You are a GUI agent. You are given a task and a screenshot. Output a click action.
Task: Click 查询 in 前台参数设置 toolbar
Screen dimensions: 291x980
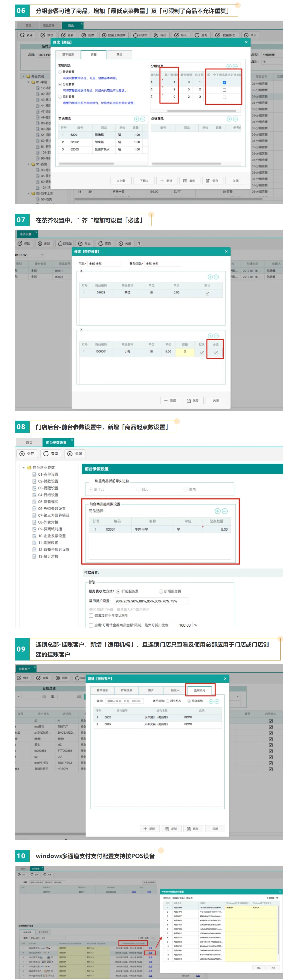coord(51,453)
